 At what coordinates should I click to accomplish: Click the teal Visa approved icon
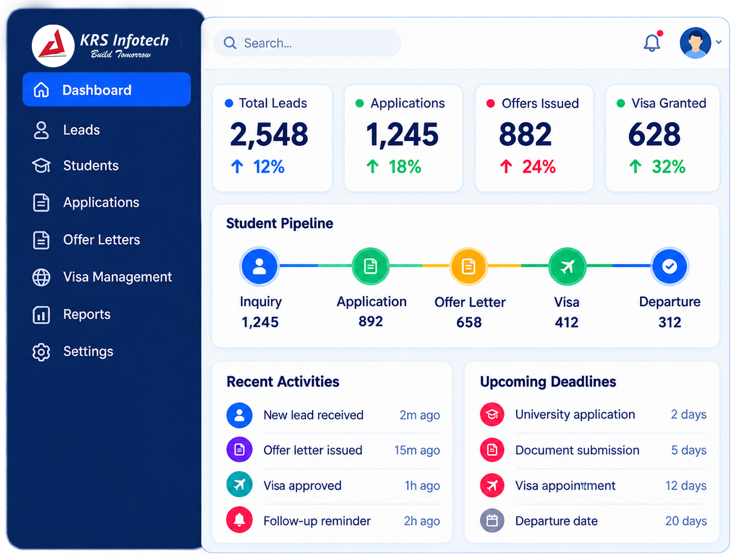(x=239, y=485)
